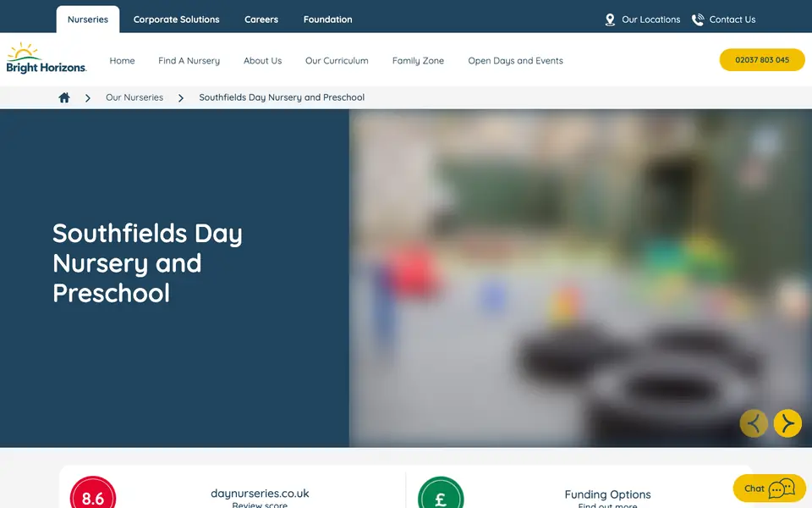Click Southfields Day Nursery breadcrumb text
This screenshot has width=812, height=508.
[282, 97]
